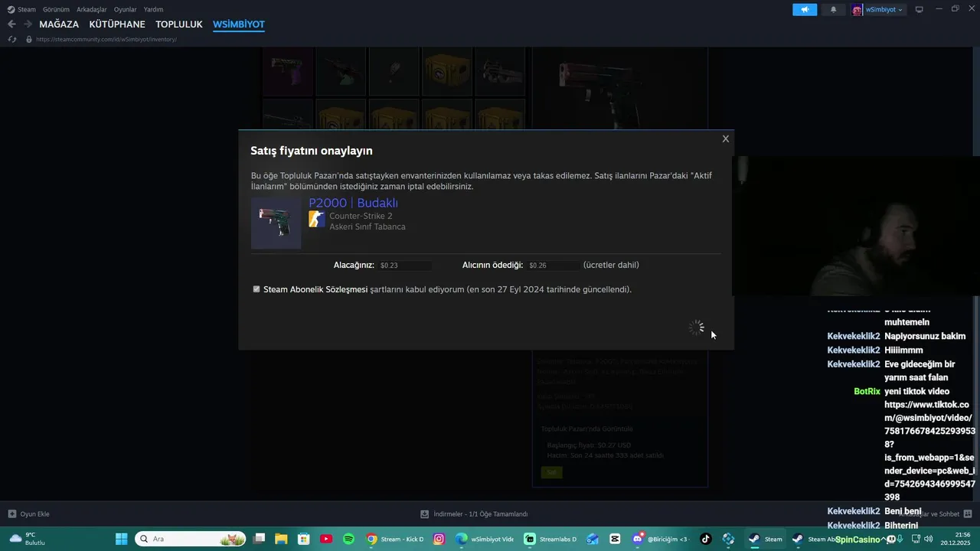Screen dimensions: 980x551
Task: Go to the KÜTÜPHANE tab
Action: (117, 24)
